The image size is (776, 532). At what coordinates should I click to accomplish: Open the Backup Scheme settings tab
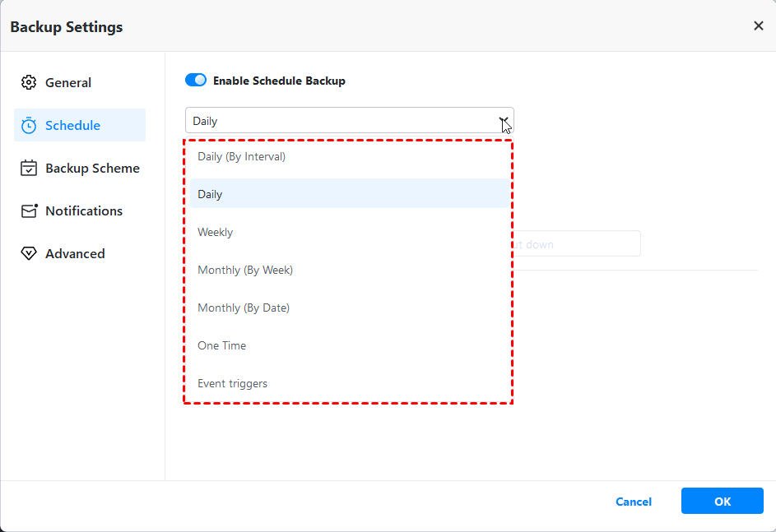pos(92,169)
